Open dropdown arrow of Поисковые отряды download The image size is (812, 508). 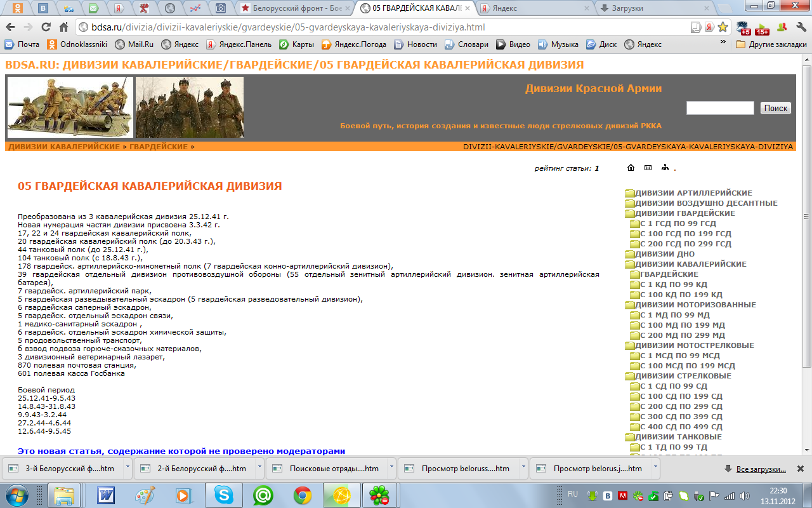point(391,467)
